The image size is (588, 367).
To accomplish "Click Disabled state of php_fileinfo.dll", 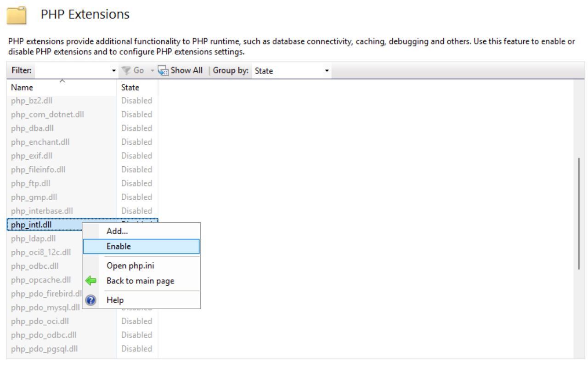I will 136,169.
